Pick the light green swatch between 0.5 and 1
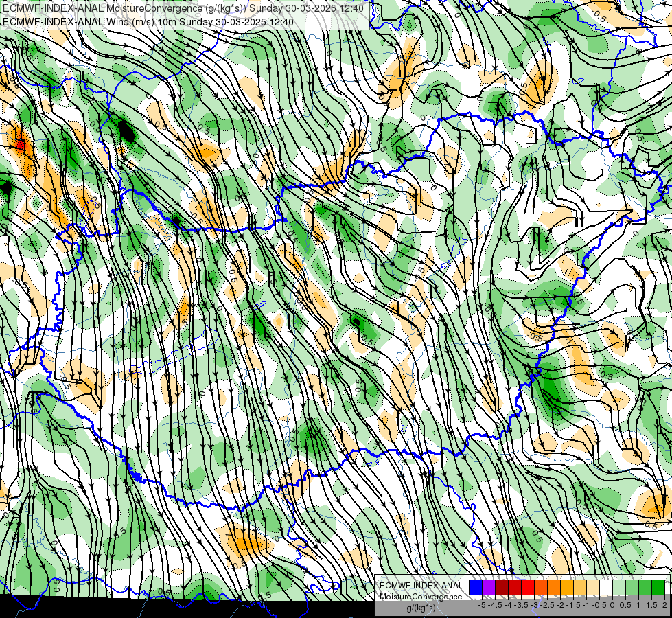Image resolution: width=672 pixels, height=618 pixels. pos(632,587)
